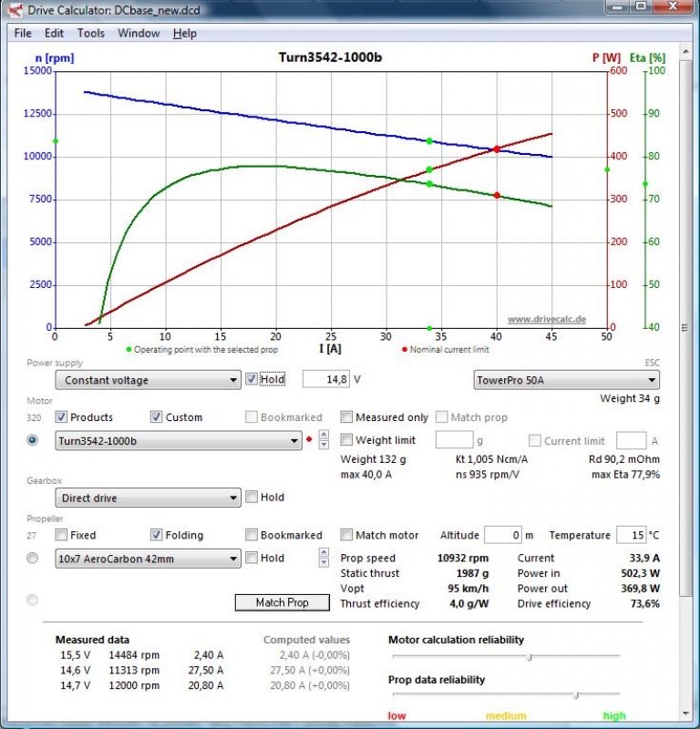Image resolution: width=700 pixels, height=729 pixels.
Task: Open the Tools menu
Action: 90,33
